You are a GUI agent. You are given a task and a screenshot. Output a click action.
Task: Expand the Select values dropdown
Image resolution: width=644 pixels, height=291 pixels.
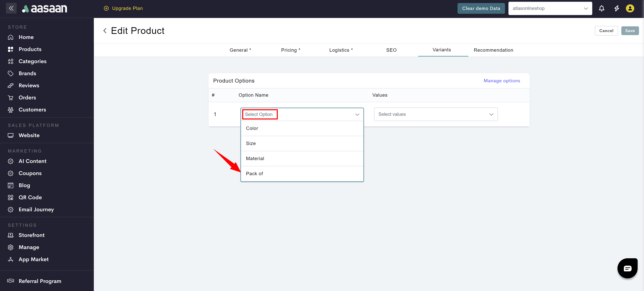436,114
